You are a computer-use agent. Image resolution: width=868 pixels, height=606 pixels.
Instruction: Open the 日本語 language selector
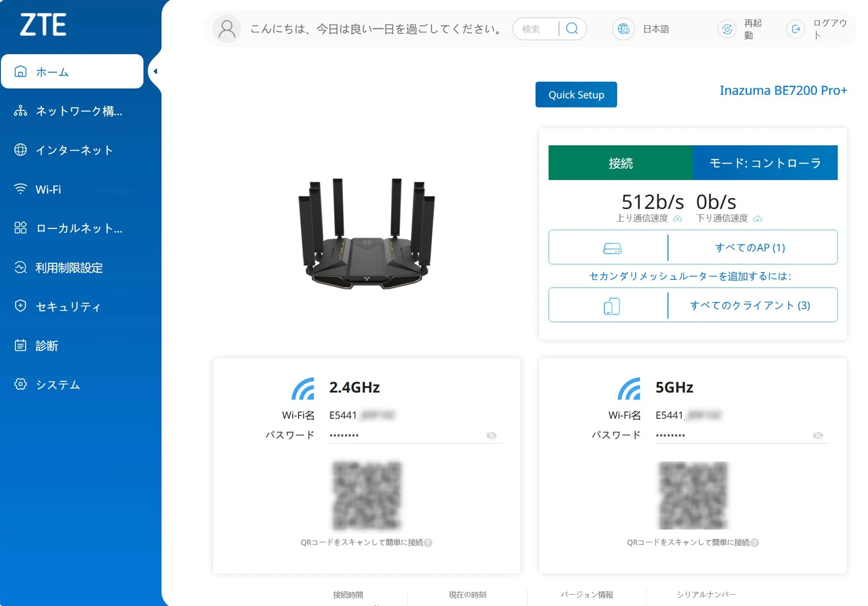(656, 29)
